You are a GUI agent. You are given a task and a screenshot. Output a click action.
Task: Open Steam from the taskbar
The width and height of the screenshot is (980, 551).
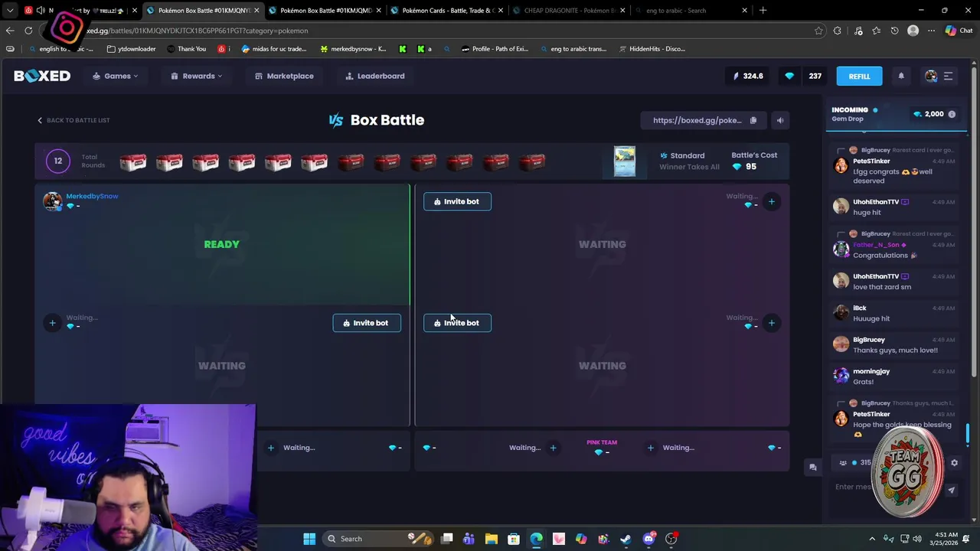tap(626, 539)
